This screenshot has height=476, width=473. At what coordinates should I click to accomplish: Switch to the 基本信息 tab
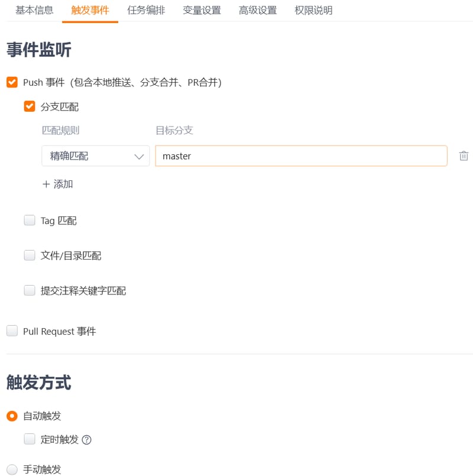click(34, 10)
